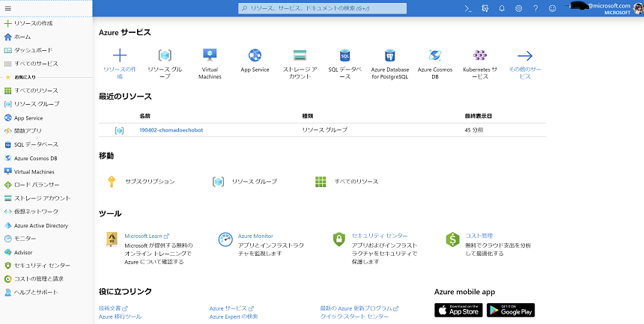Focus the resource search box
Screen dimensions: 644x324
tap(323, 8)
